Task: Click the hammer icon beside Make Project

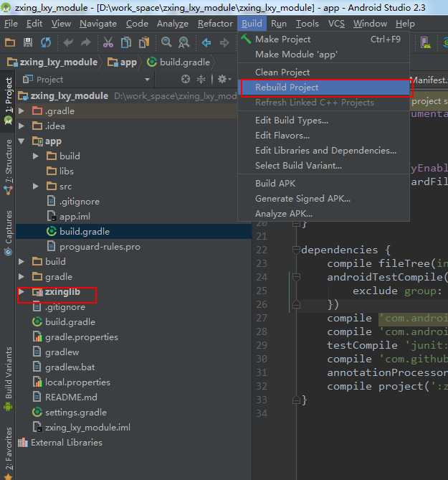Action: tap(246, 39)
